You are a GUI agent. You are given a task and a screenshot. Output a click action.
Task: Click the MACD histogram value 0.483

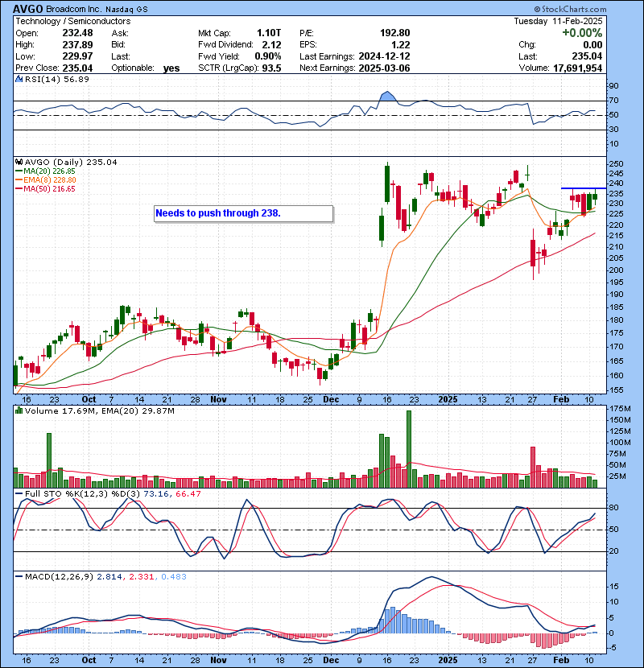[x=173, y=577]
